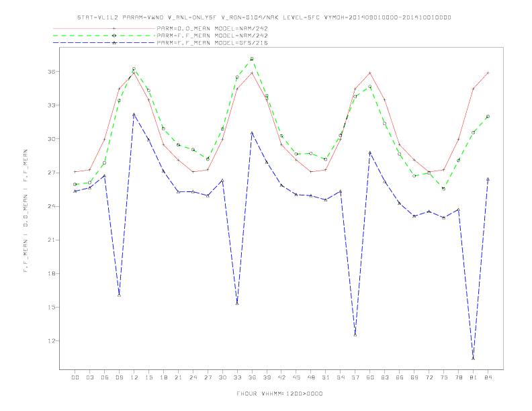Screen dimensions: 532x411
Task: Click the x-axis label FHOUR VHHMM:1200>0000
Action: pos(279,394)
